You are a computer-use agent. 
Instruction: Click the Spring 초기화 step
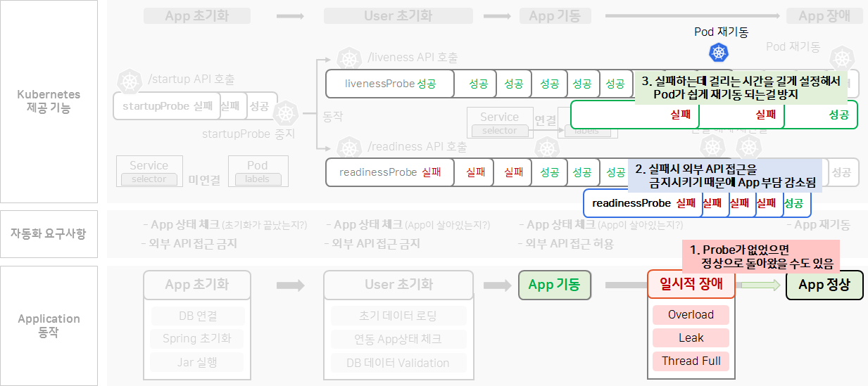coord(197,338)
